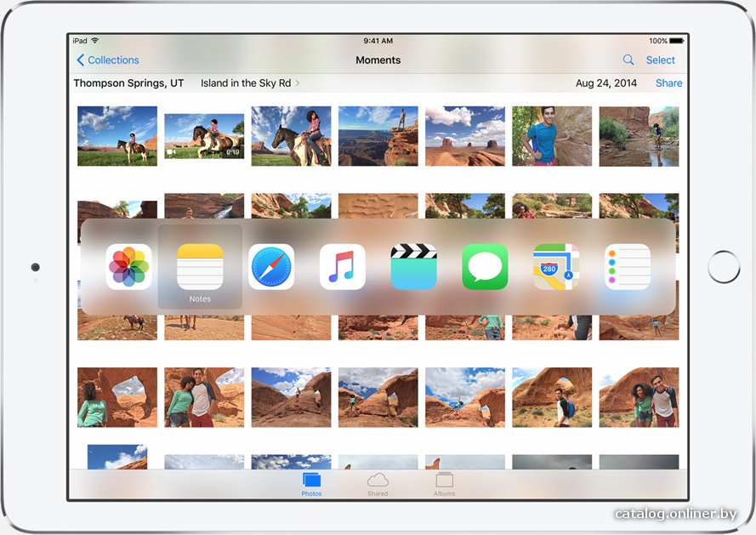Viewport: 756px width, 535px height.
Task: Go back to Collections
Action: click(x=108, y=60)
